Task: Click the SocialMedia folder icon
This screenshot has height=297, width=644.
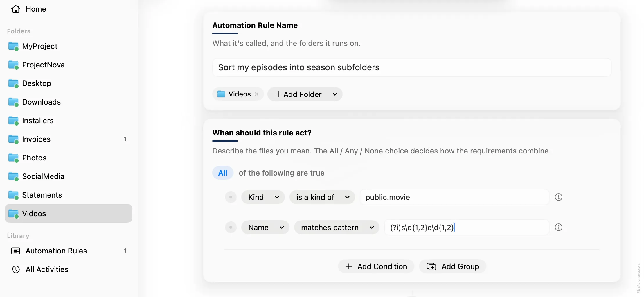Action: click(x=13, y=176)
